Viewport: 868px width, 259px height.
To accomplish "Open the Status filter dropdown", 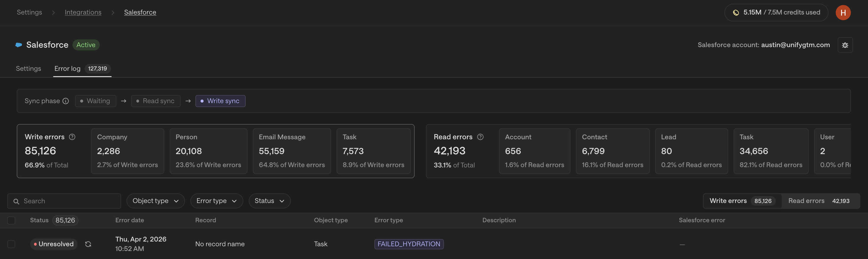I will pos(270,201).
